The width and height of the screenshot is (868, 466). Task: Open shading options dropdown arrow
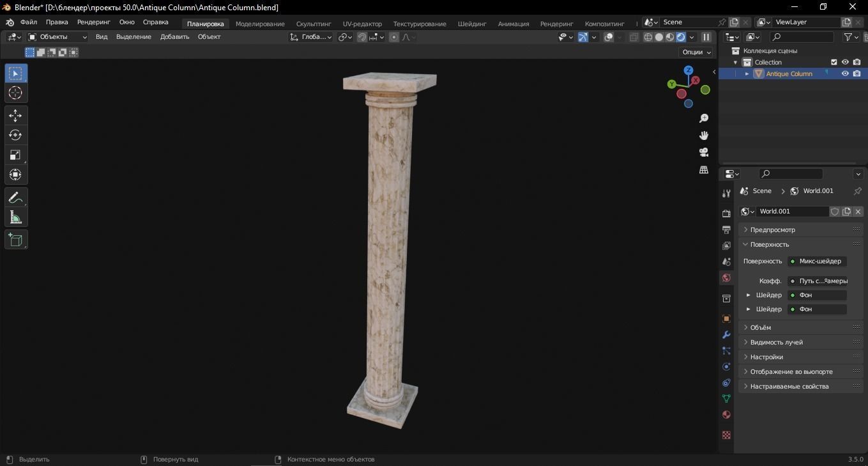point(692,37)
